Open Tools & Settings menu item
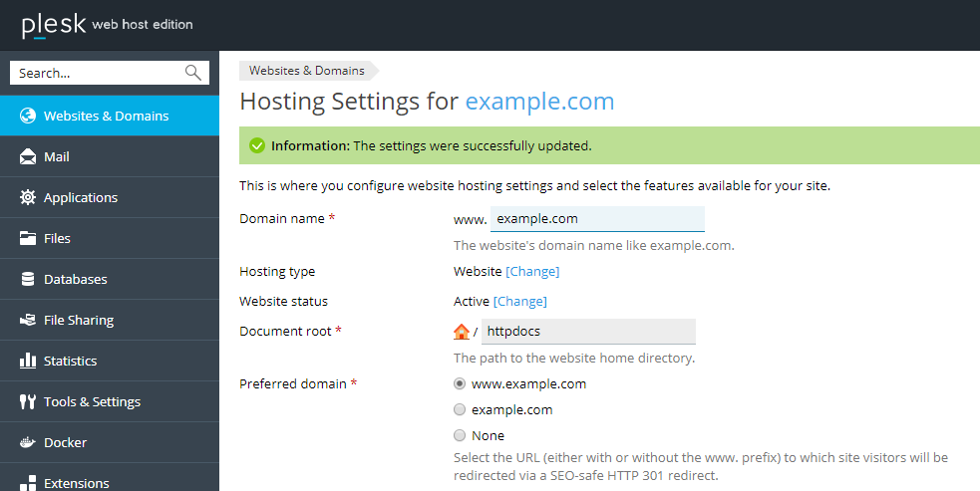 [92, 401]
